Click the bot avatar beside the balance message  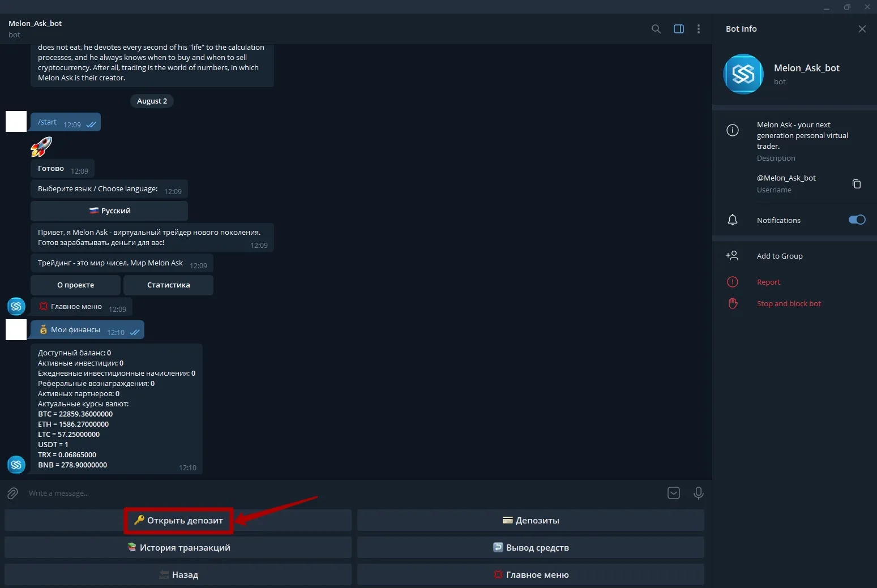click(16, 465)
